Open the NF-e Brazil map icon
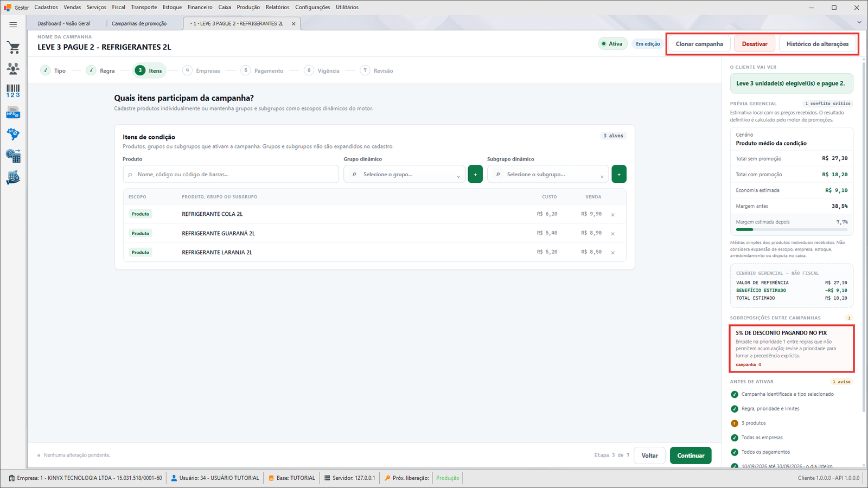 click(x=13, y=134)
